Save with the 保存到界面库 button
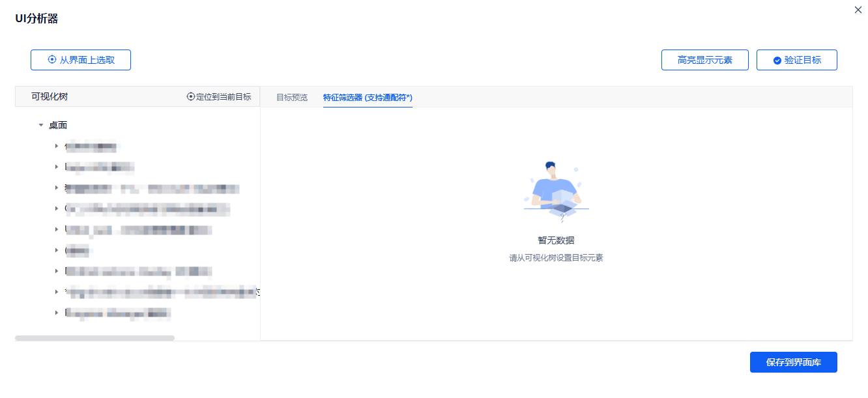 click(793, 362)
